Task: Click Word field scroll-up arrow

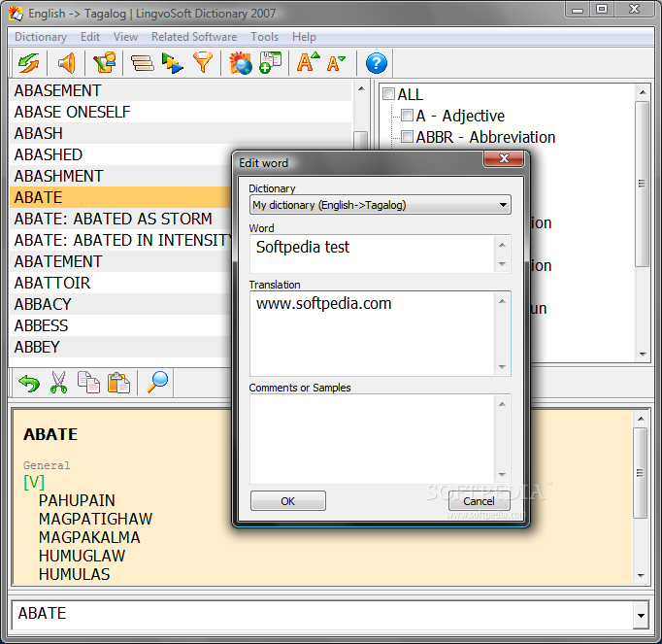Action: pyautogui.click(x=502, y=245)
